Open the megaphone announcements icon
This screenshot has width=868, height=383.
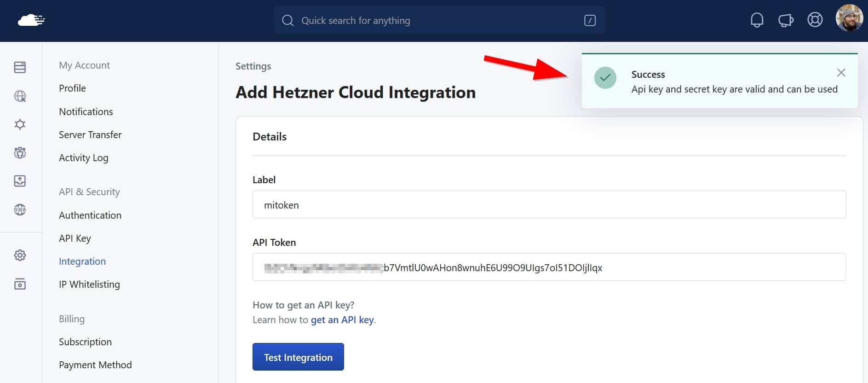[786, 20]
